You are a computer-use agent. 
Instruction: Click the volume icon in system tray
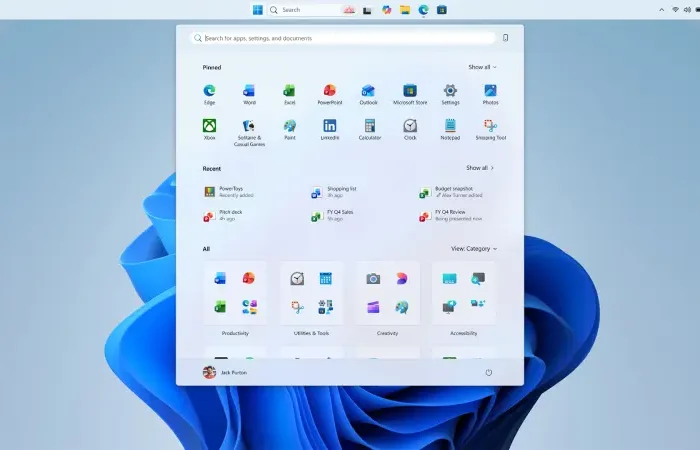[687, 10]
